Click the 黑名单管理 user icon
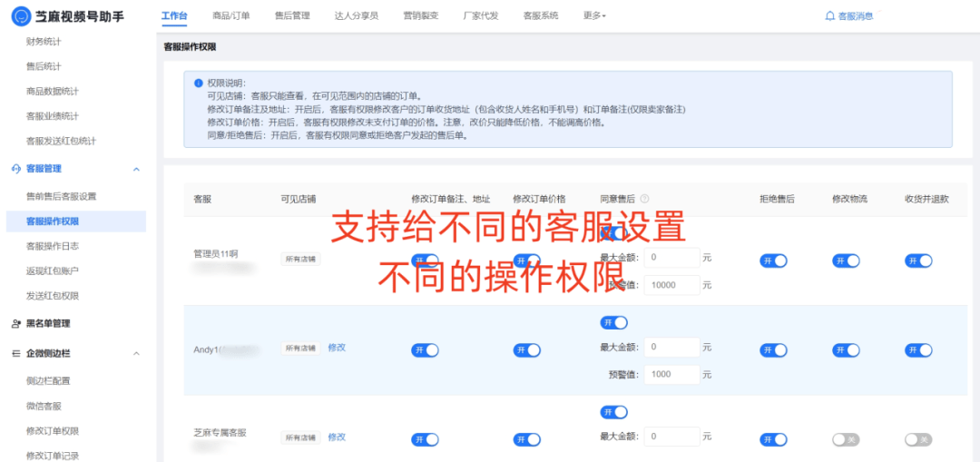The height and width of the screenshot is (462, 980). click(x=16, y=323)
